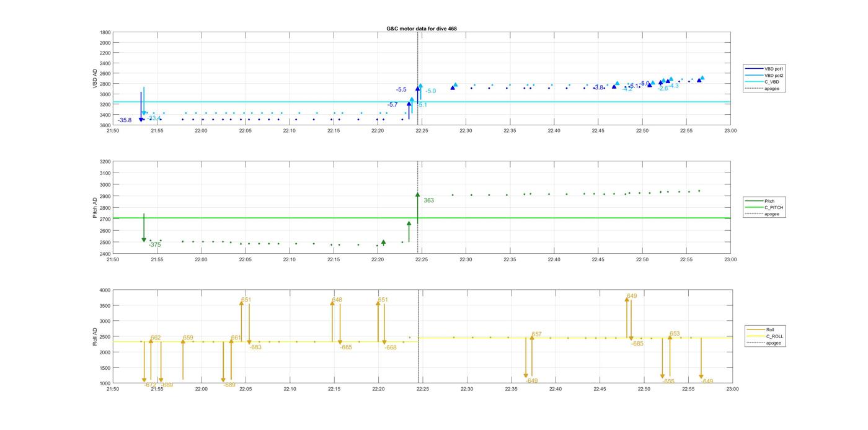Click the '649' roll data label
868x430 pixels.
pos(632,297)
